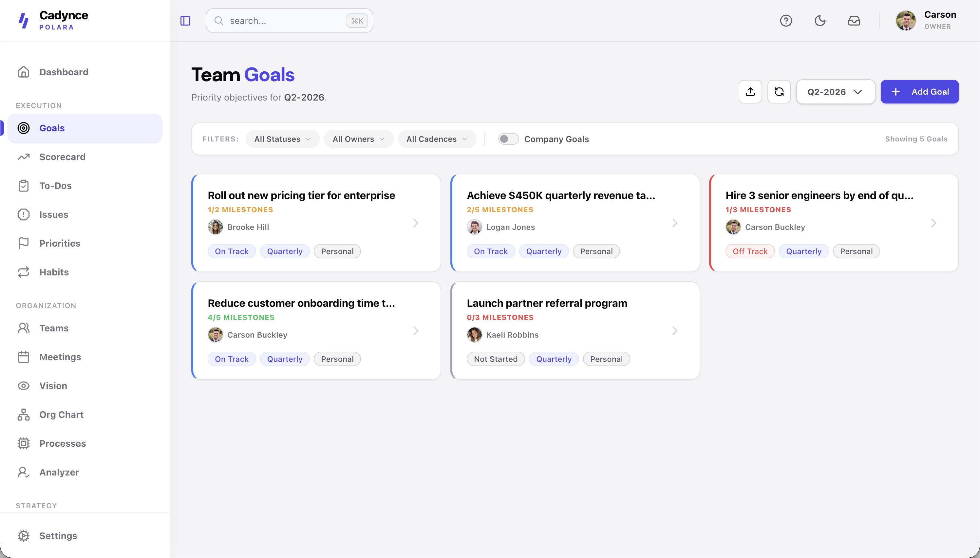The image size is (980, 558).
Task: Go to Dashboard in sidebar
Action: 85,72
